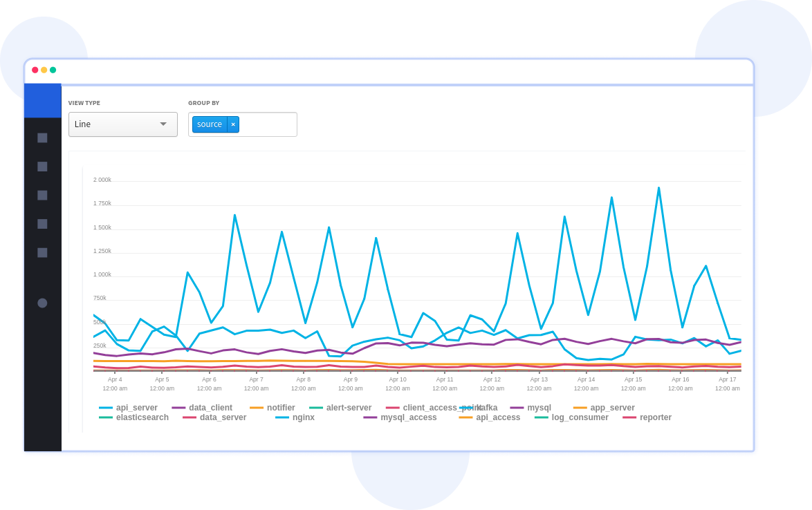The height and width of the screenshot is (510, 812).
Task: Expand the view type dropdown arrow
Action: 163,124
